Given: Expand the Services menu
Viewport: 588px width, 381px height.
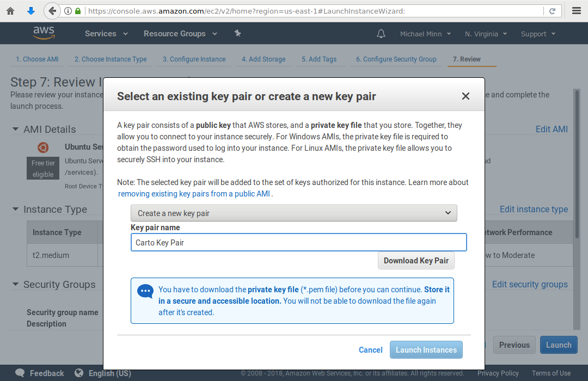Looking at the screenshot, I should point(106,34).
